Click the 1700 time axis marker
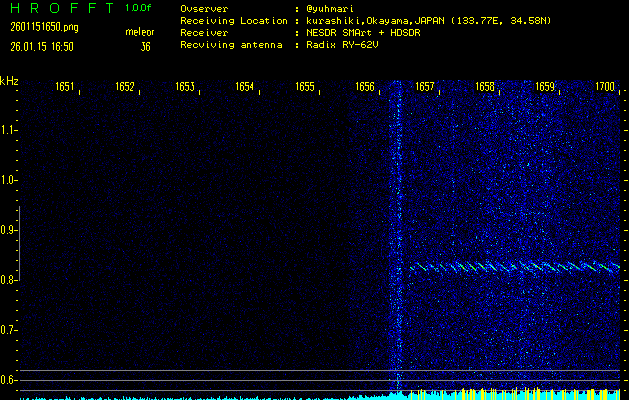 point(604,87)
